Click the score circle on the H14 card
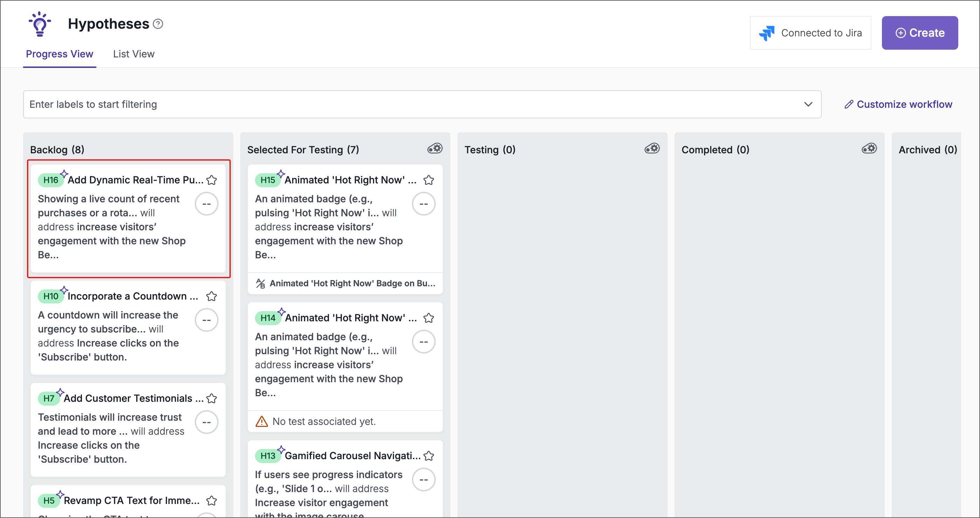The image size is (980, 518). pos(424,342)
